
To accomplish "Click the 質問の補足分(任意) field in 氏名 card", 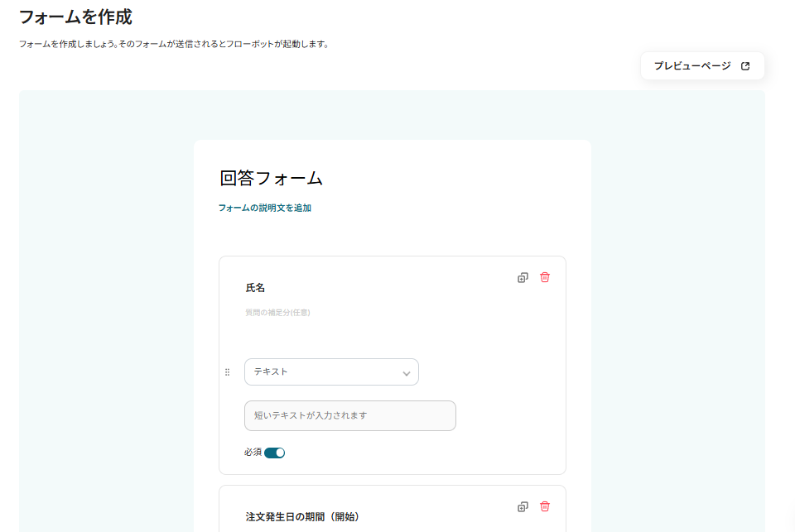I will coord(277,313).
